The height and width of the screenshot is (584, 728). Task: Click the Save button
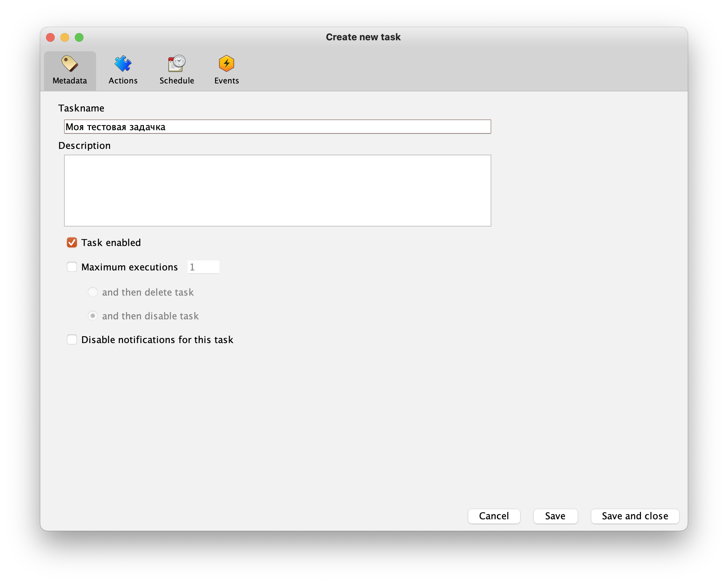[x=555, y=516]
